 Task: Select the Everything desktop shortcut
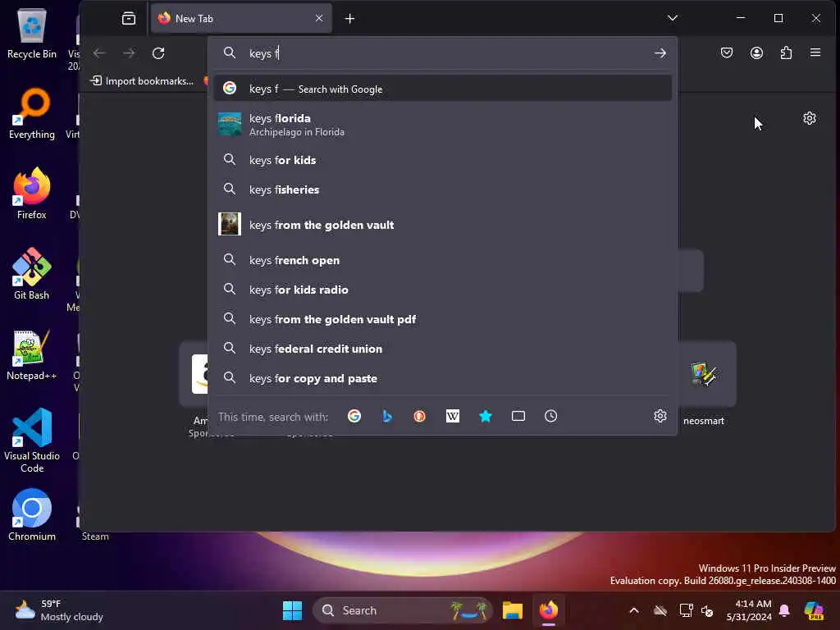pyautogui.click(x=32, y=113)
